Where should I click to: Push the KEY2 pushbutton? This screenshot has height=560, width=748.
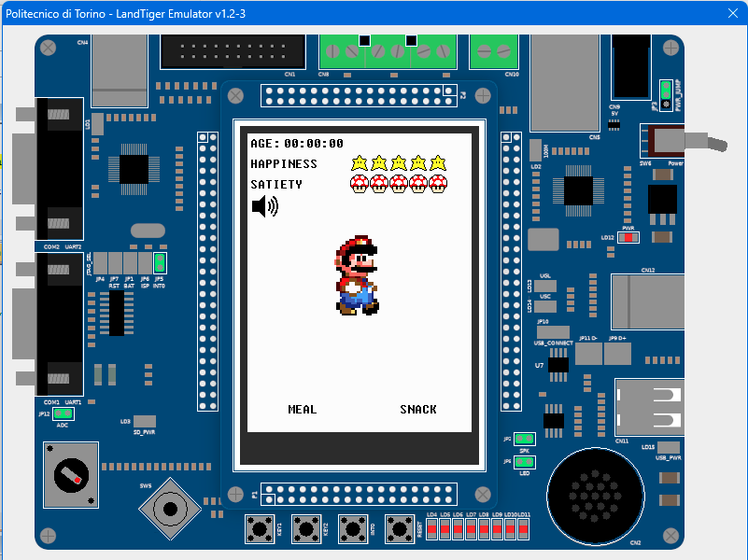click(x=306, y=529)
